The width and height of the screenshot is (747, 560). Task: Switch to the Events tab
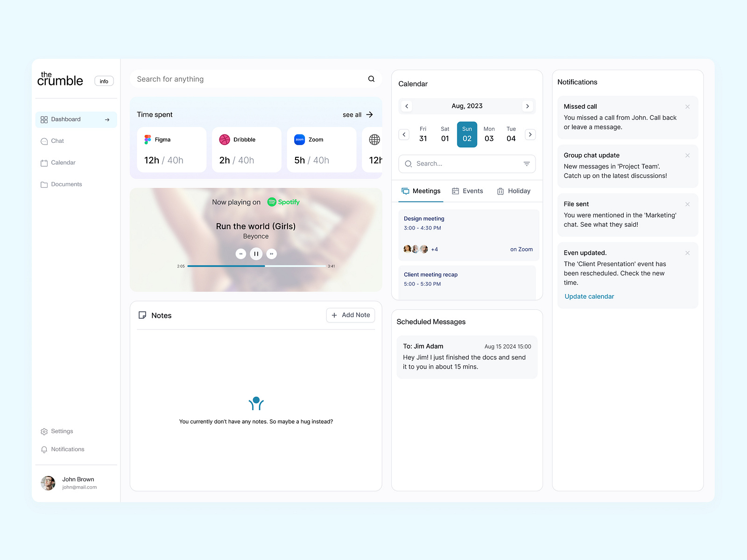[468, 191]
